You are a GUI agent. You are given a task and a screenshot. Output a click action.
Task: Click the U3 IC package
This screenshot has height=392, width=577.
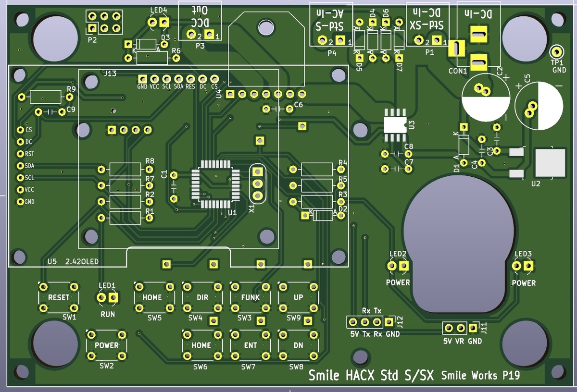coord(396,125)
